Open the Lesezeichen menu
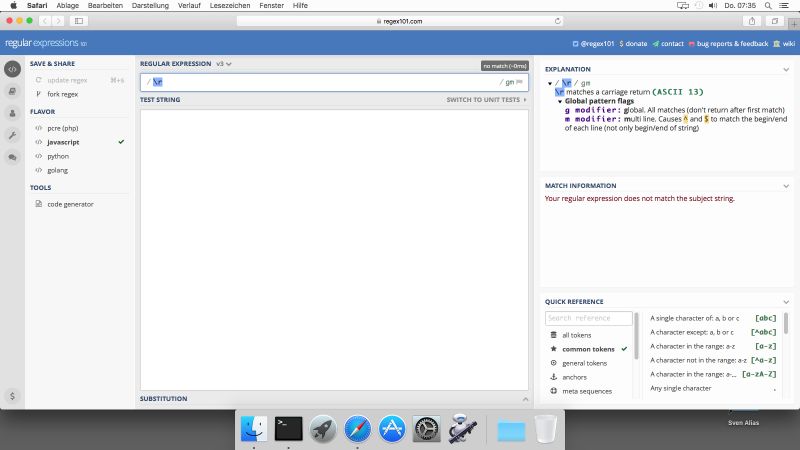This screenshot has width=800, height=450. (x=230, y=6)
